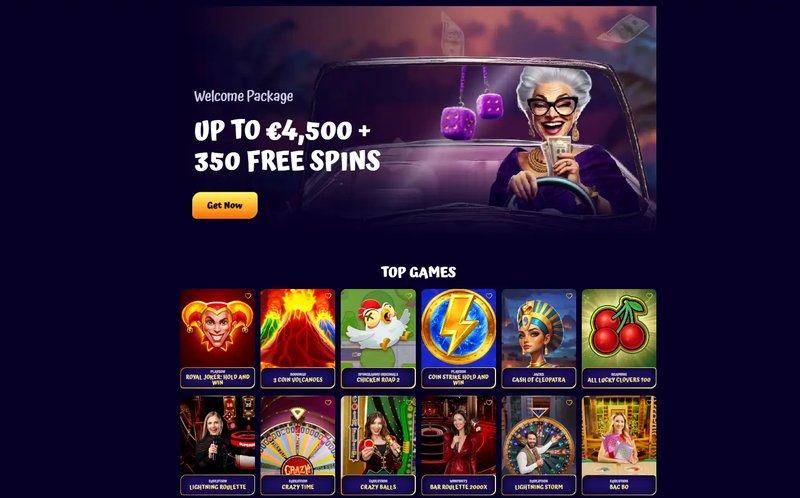The image size is (800, 498).
Task: Open the Bac Bo live game
Action: (619, 445)
